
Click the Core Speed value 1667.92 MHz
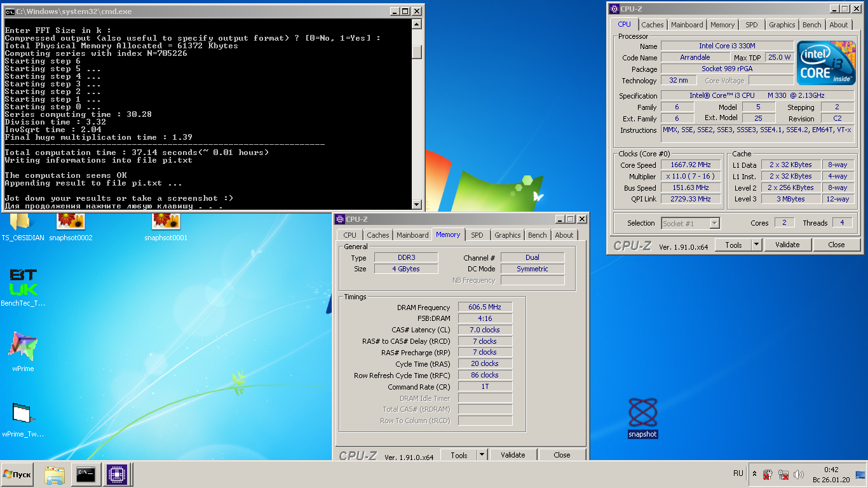[x=691, y=165]
